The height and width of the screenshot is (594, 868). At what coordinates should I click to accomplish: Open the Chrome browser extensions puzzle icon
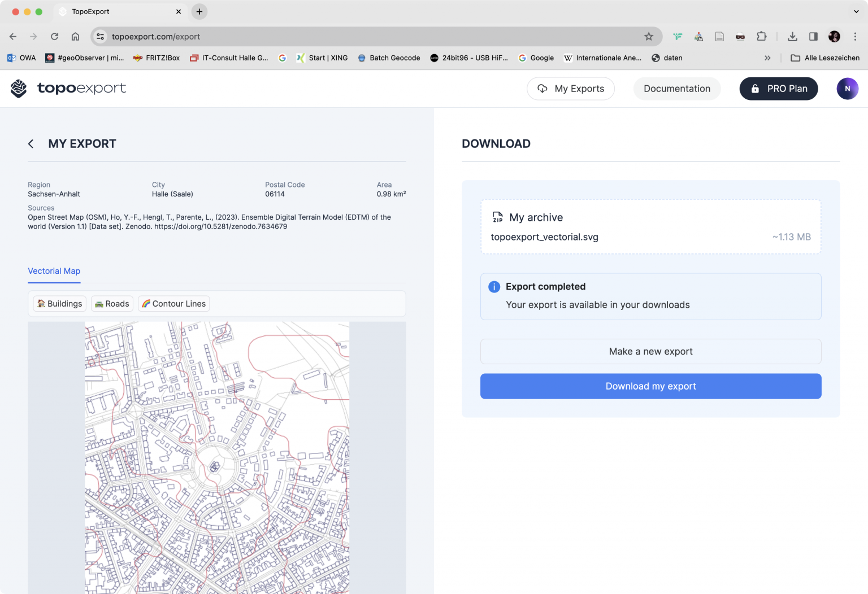click(x=762, y=36)
